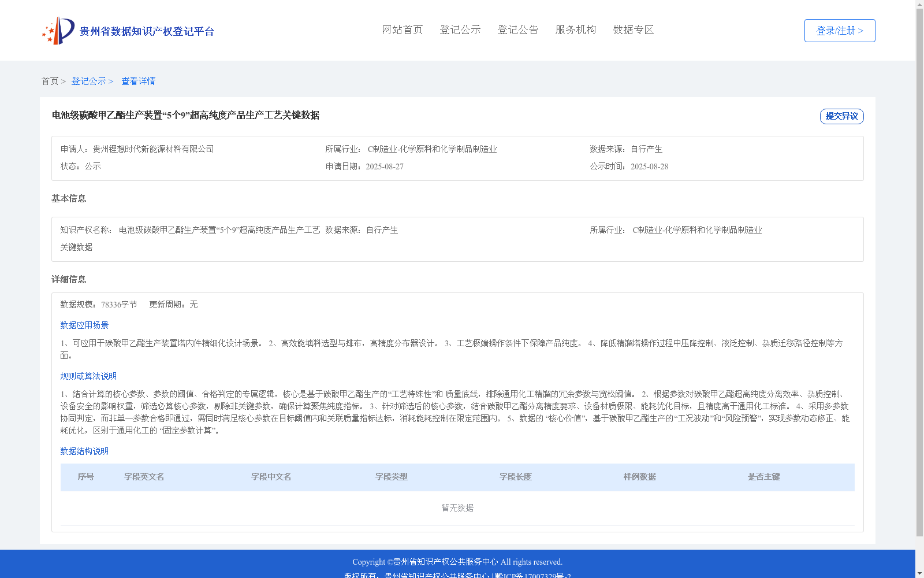Click the vertical scrollbar thumb
924x578 pixels.
(x=919, y=272)
